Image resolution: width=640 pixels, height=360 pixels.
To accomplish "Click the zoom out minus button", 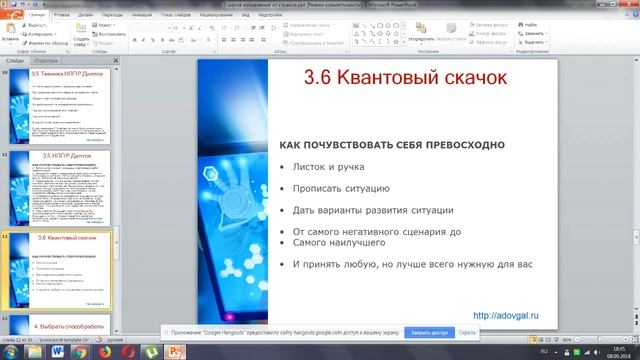I will (578, 340).
